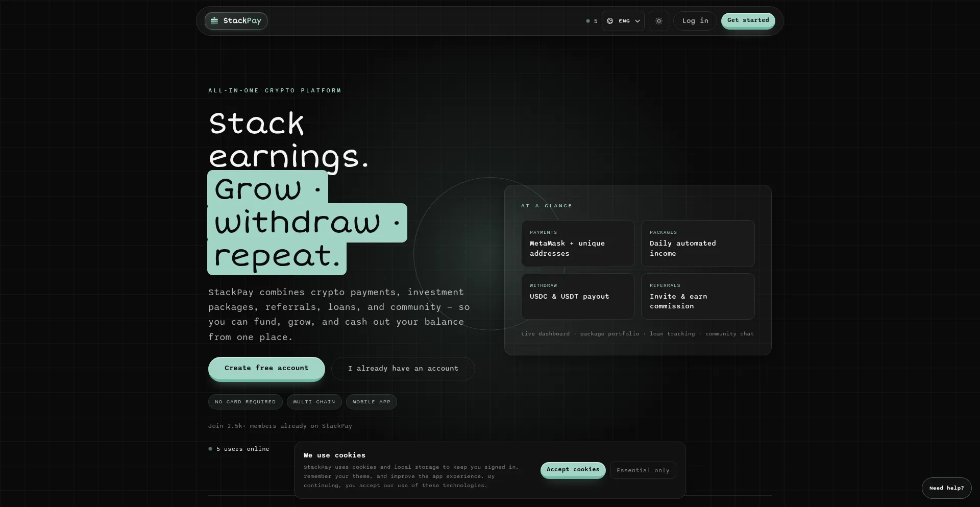Click the Get started button
Screen dimensions: 980x507
coord(748,20)
